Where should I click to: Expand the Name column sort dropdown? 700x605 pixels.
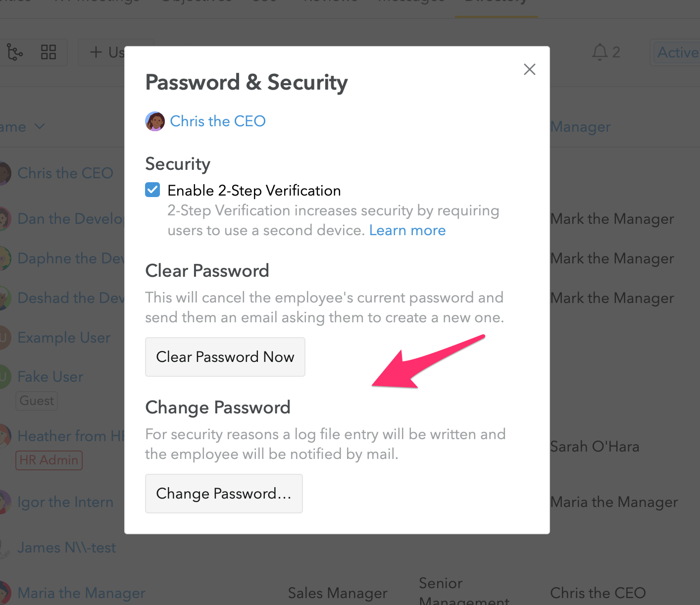40,127
